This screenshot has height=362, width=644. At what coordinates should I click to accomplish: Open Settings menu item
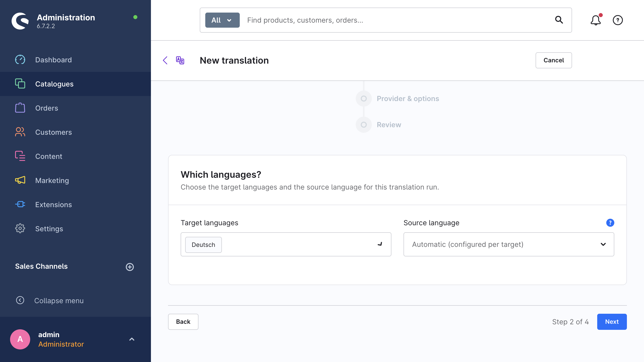[x=75, y=229]
